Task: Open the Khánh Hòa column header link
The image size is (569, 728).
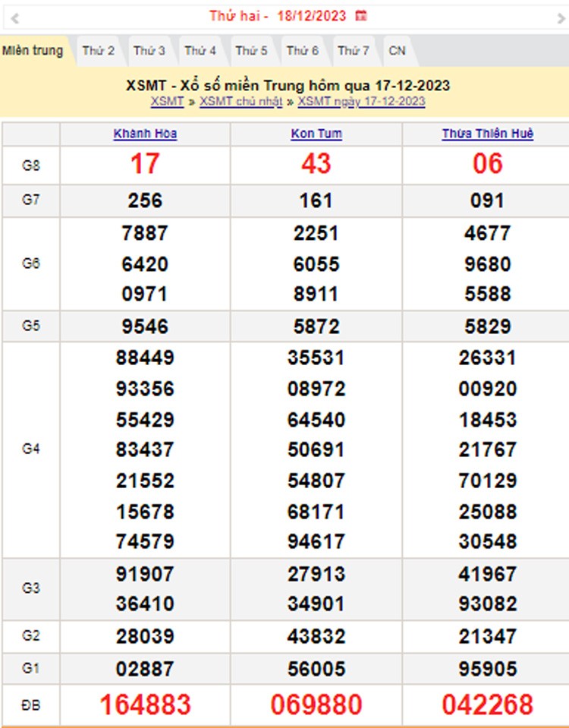Action: click(x=145, y=134)
